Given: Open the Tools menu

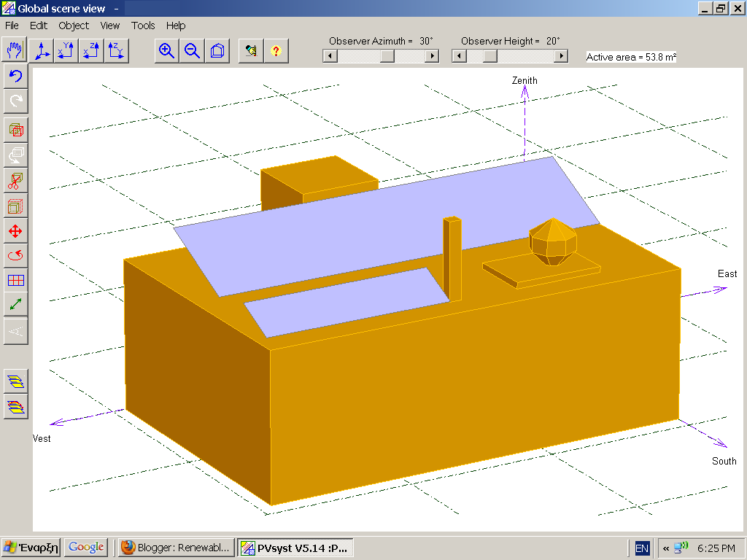Looking at the screenshot, I should click(143, 26).
